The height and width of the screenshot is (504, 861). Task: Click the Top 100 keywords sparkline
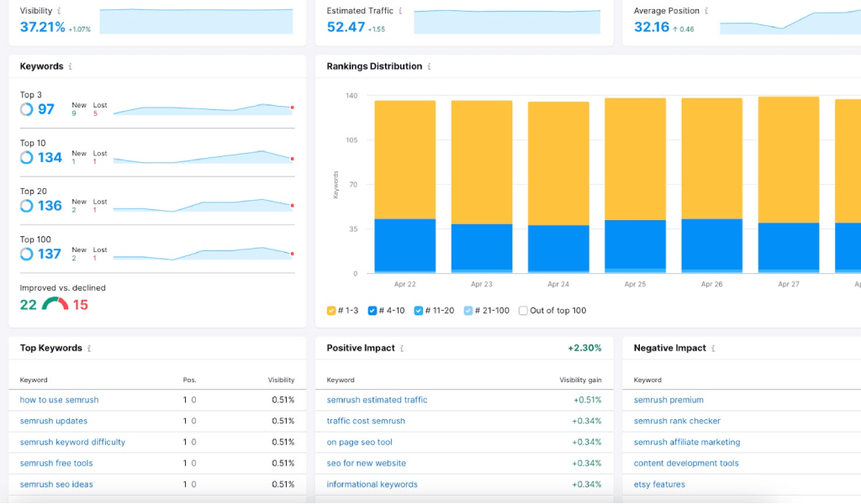203,254
